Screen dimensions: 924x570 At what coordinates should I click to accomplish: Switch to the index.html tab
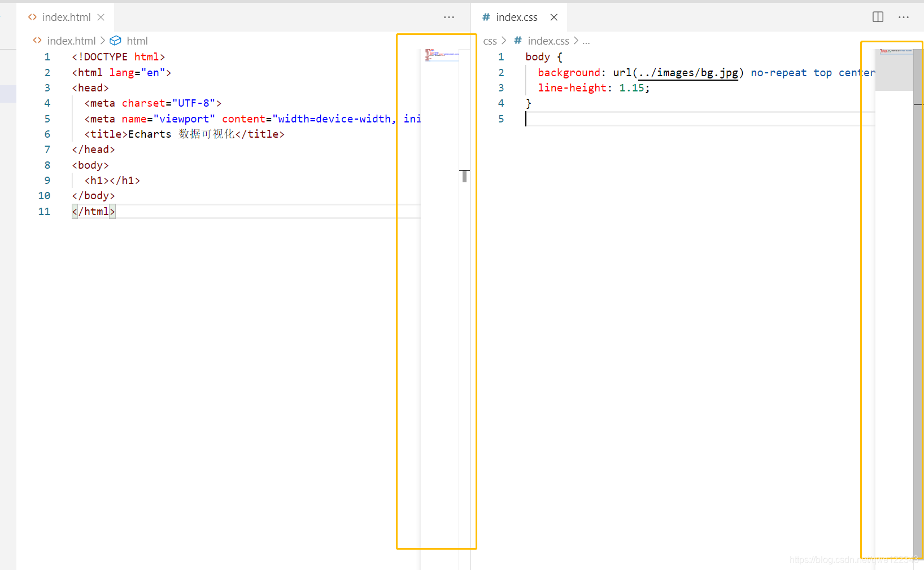coord(66,17)
